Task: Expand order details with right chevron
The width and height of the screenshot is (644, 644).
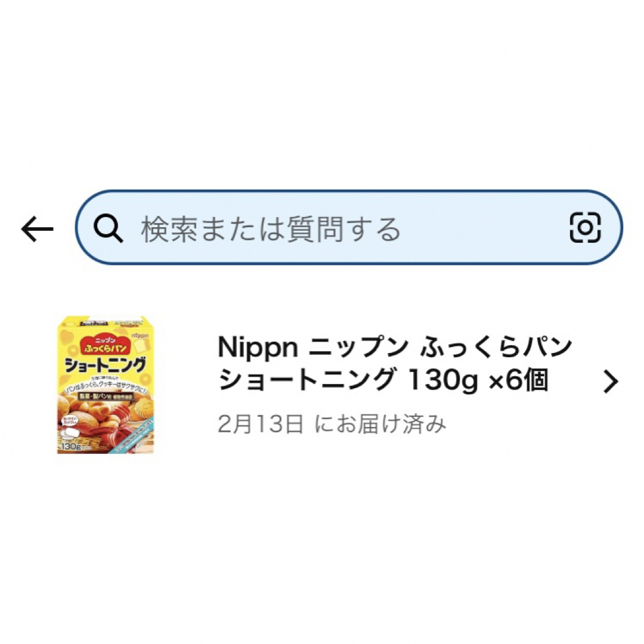Action: (611, 382)
